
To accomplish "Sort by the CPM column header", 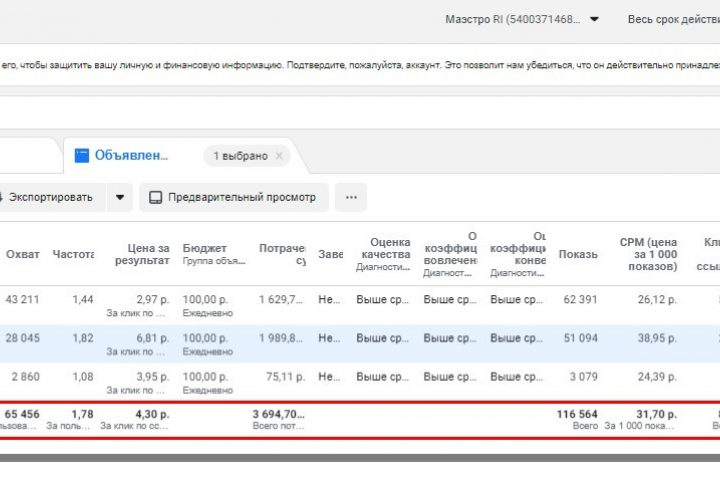I will [648, 254].
